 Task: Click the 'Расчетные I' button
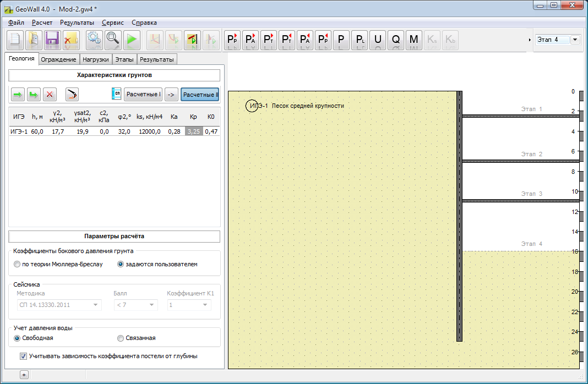point(143,95)
